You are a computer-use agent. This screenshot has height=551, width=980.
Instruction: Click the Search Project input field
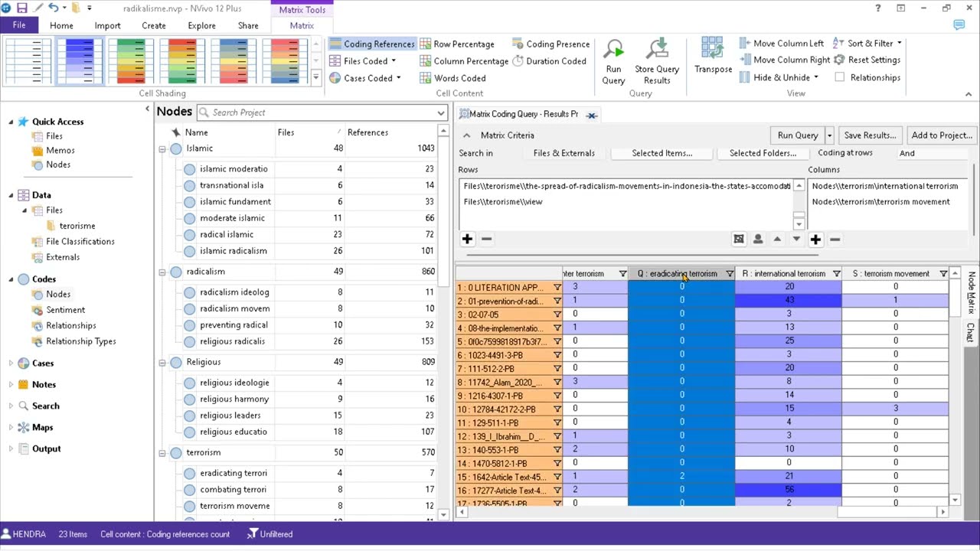click(322, 112)
